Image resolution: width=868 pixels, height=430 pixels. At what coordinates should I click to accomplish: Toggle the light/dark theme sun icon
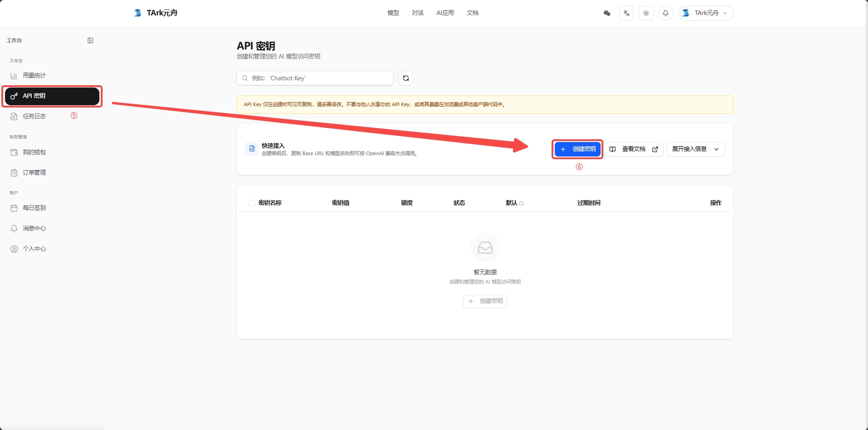pos(646,13)
